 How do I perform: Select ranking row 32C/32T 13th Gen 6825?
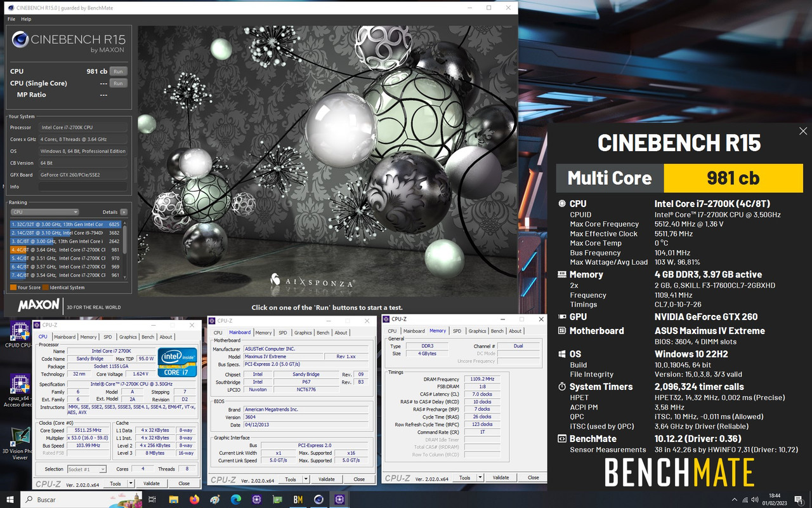[x=65, y=224]
